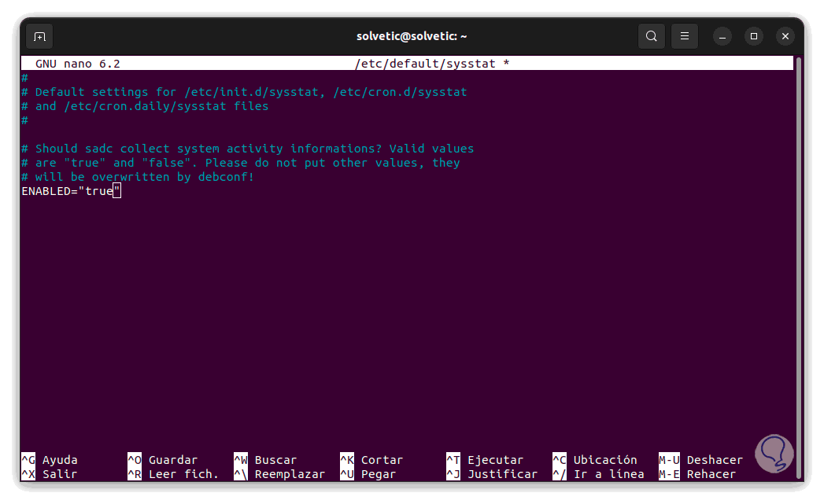824x504 pixels.
Task: Close the terminal window
Action: click(x=785, y=36)
